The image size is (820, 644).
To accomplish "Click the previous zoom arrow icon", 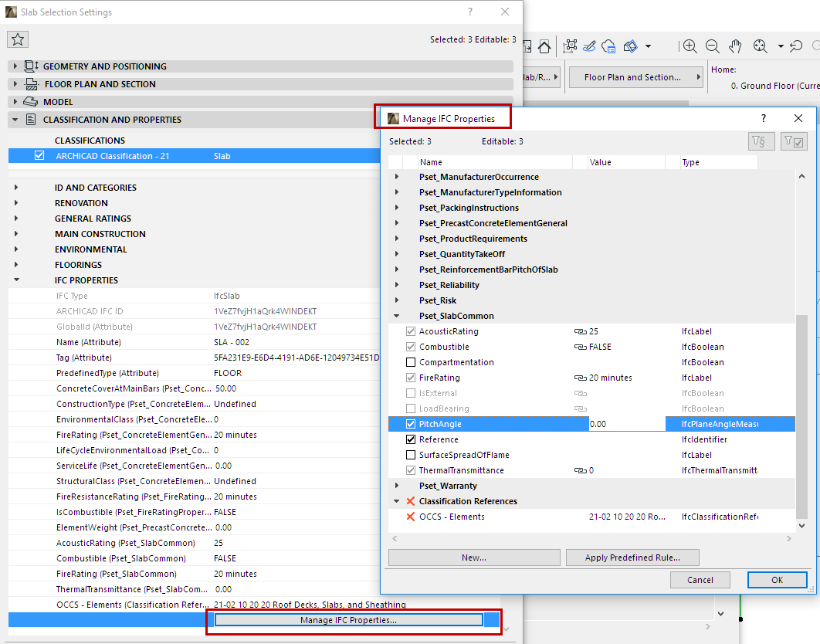I will point(796,46).
